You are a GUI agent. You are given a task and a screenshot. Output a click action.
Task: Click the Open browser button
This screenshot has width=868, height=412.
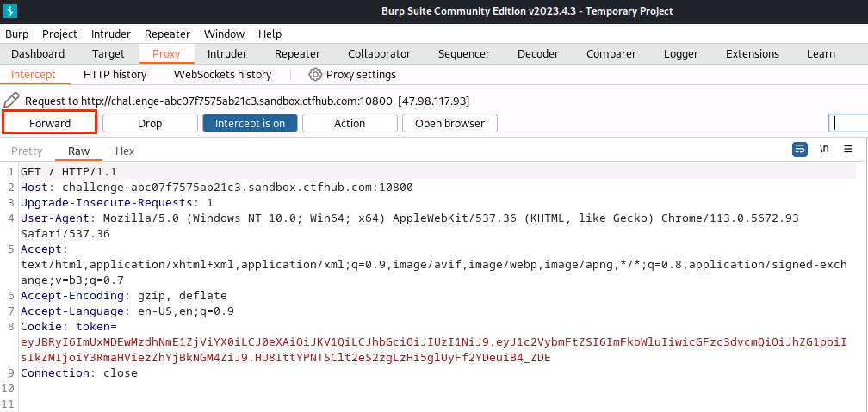coord(449,123)
